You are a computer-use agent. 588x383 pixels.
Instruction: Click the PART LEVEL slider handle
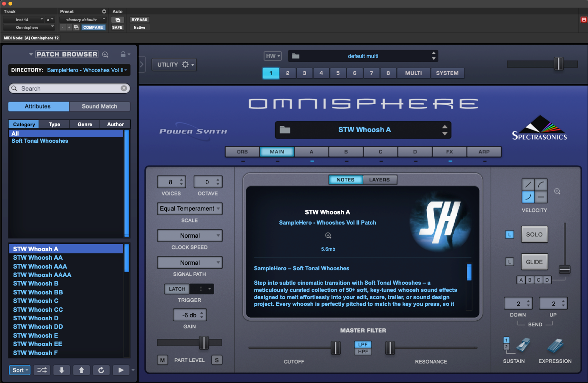[204, 342]
